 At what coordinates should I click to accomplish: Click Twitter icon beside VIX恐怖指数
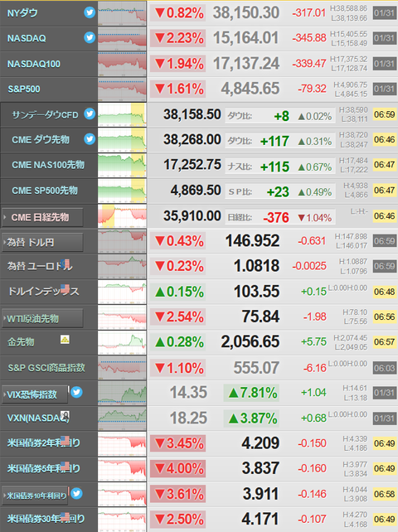76,392
